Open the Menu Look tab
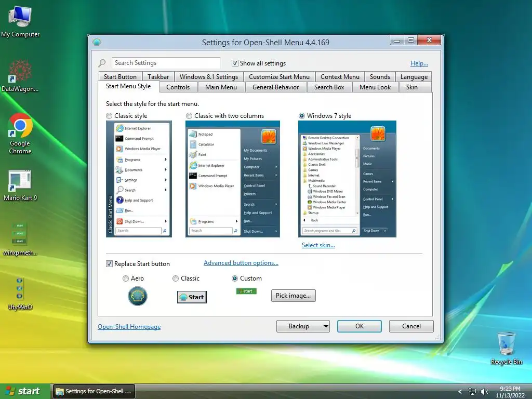The height and width of the screenshot is (399, 532). point(375,87)
